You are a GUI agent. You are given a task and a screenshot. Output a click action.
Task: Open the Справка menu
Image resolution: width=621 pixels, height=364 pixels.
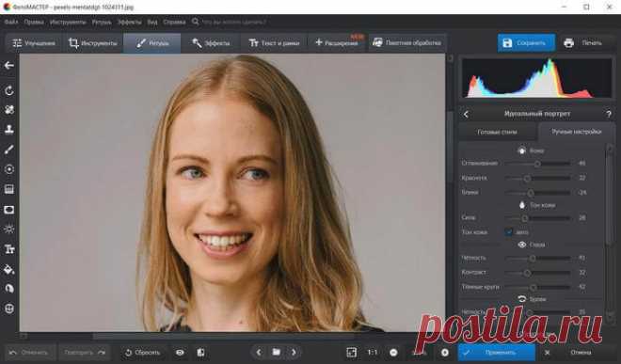tap(174, 22)
